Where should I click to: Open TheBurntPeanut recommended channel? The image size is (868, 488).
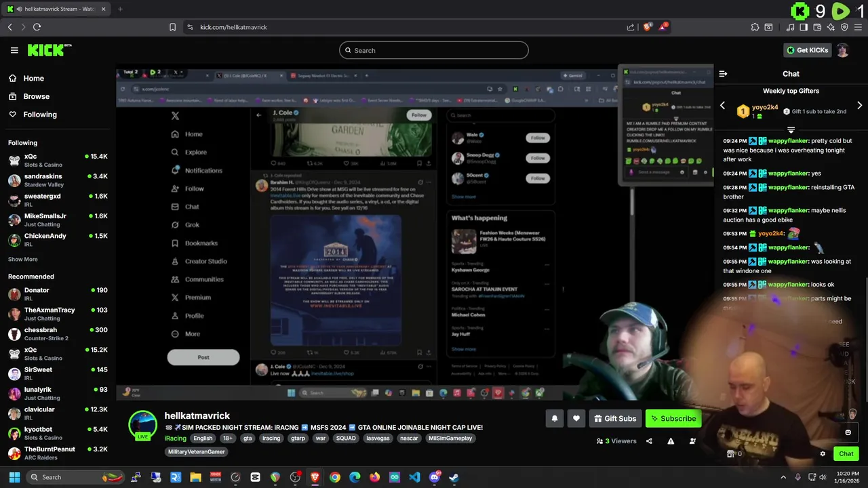(x=58, y=453)
